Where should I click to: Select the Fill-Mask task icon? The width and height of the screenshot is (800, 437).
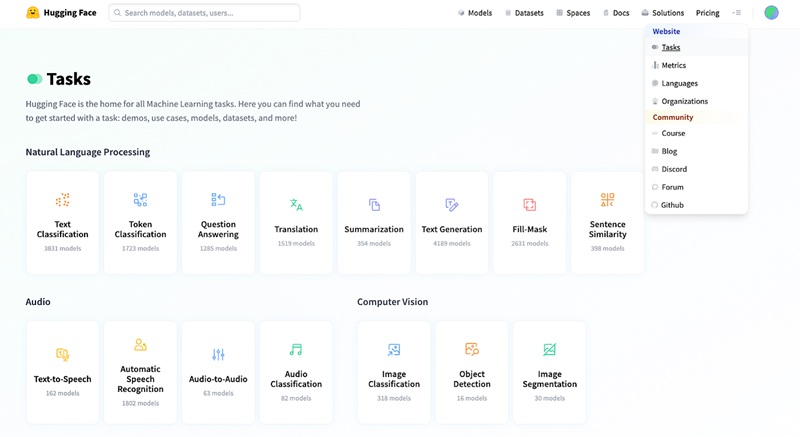tap(530, 205)
